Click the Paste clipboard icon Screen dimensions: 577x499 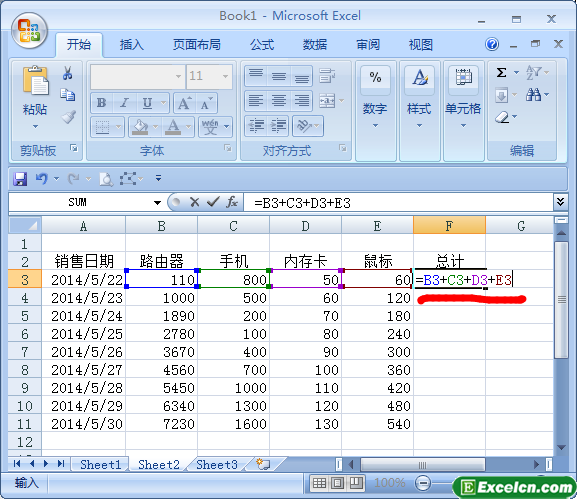pos(35,80)
